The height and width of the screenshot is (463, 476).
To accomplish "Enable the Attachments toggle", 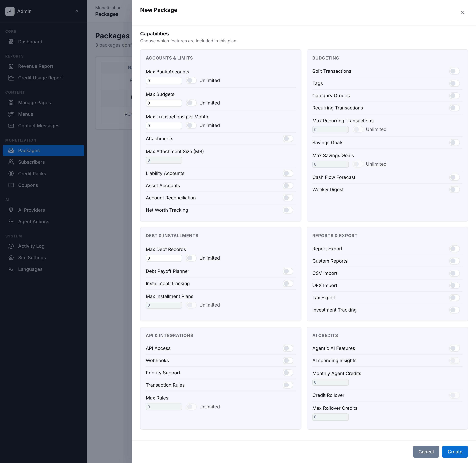I will [x=288, y=139].
